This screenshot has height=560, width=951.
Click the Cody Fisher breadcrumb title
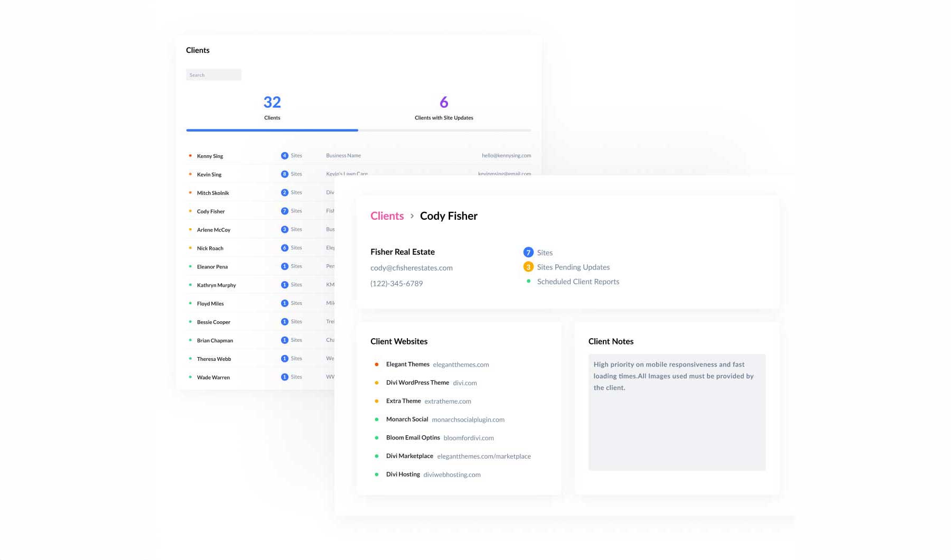(x=449, y=216)
